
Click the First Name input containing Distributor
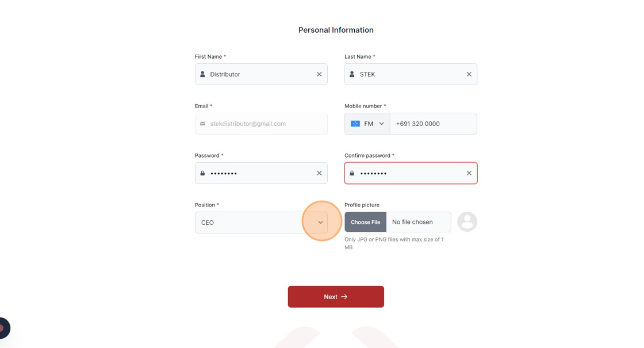coord(261,74)
